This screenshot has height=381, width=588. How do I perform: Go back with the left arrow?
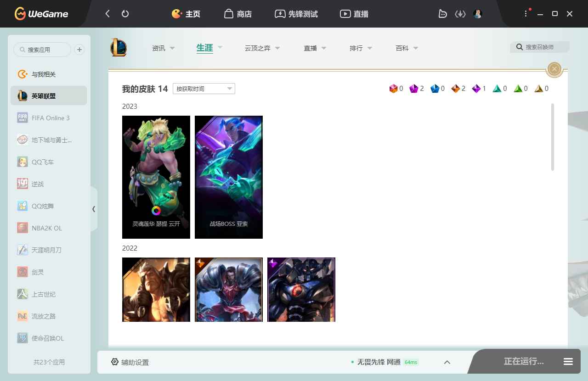[x=107, y=14]
